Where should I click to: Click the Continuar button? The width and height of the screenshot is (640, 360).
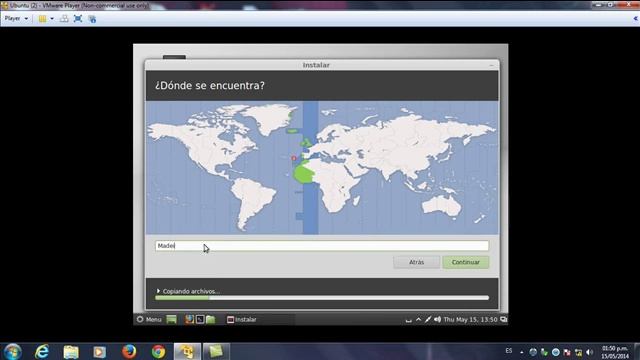pyautogui.click(x=466, y=262)
